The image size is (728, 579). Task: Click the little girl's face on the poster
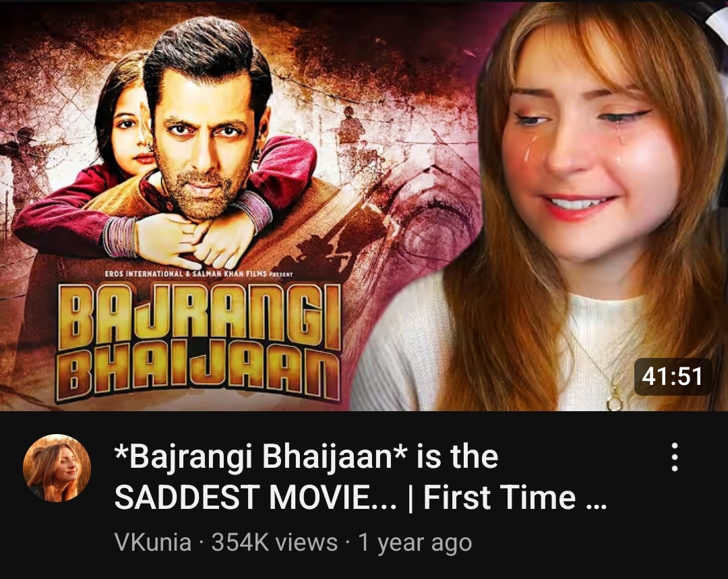pos(130,135)
